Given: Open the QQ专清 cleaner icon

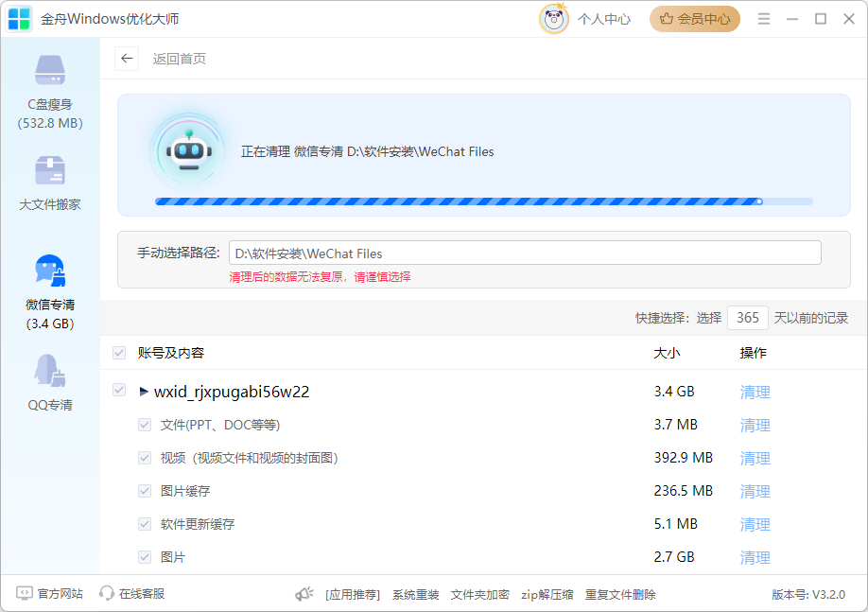Looking at the screenshot, I should pos(50,370).
